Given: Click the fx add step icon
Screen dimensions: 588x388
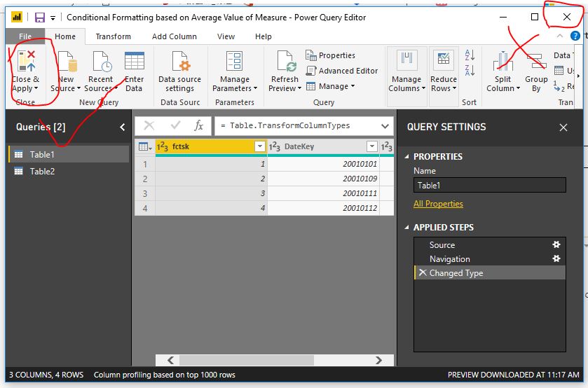Looking at the screenshot, I should pyautogui.click(x=199, y=125).
